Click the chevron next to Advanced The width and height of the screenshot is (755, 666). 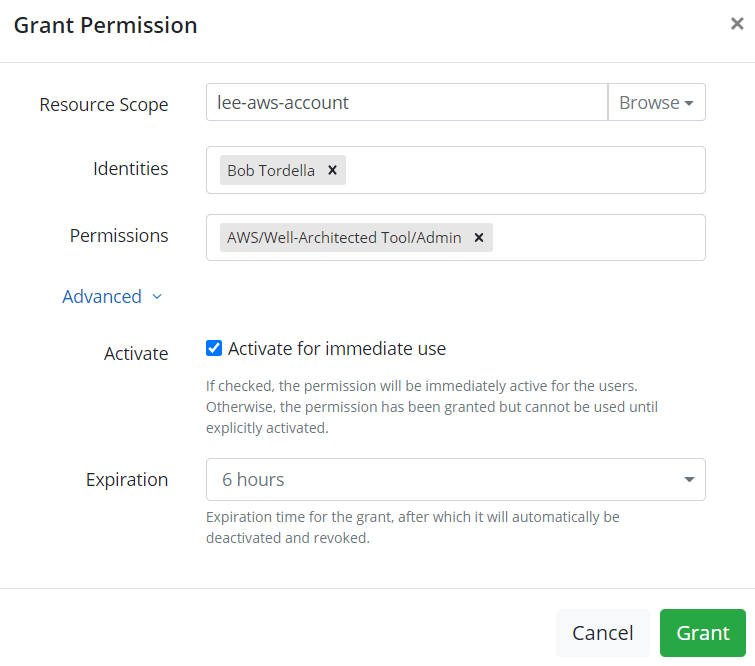157,297
